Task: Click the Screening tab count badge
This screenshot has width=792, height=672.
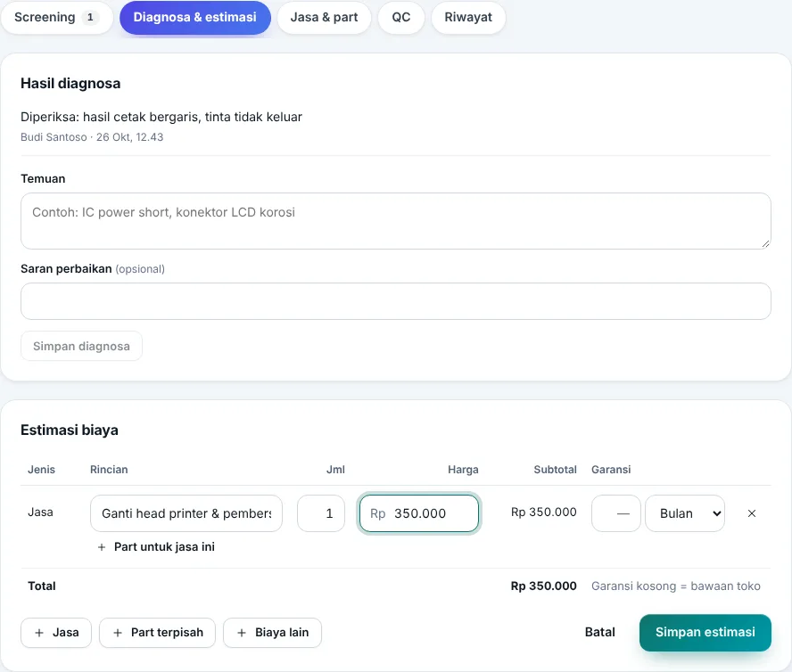Action: click(x=90, y=17)
